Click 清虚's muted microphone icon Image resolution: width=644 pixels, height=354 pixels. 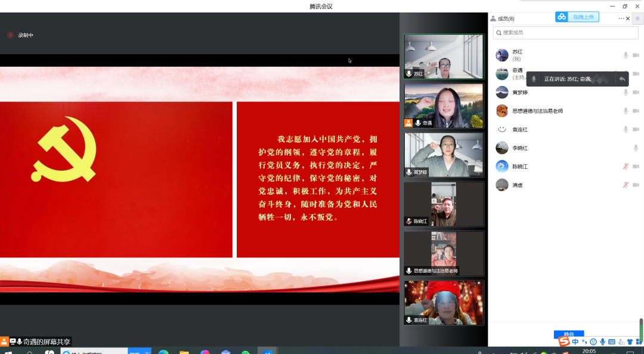point(626,185)
